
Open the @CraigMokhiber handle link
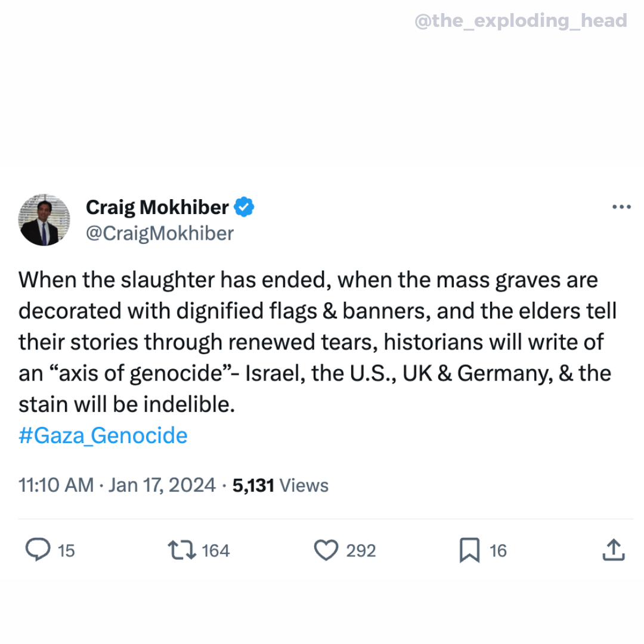click(x=160, y=233)
